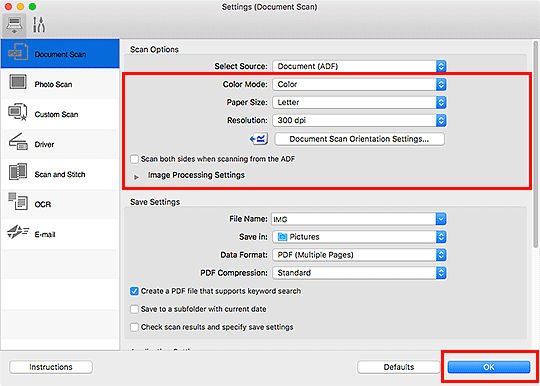
Task: Select OCR label in sidebar
Action: [x=43, y=205]
